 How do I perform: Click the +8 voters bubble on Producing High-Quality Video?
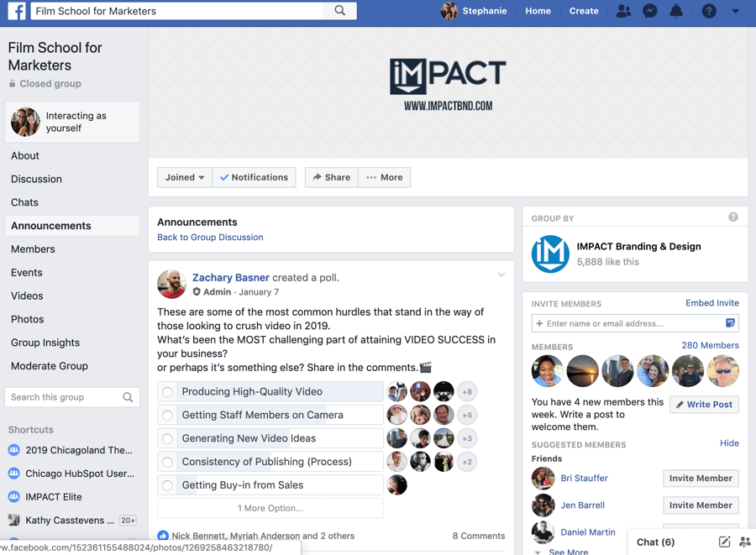[x=467, y=391]
